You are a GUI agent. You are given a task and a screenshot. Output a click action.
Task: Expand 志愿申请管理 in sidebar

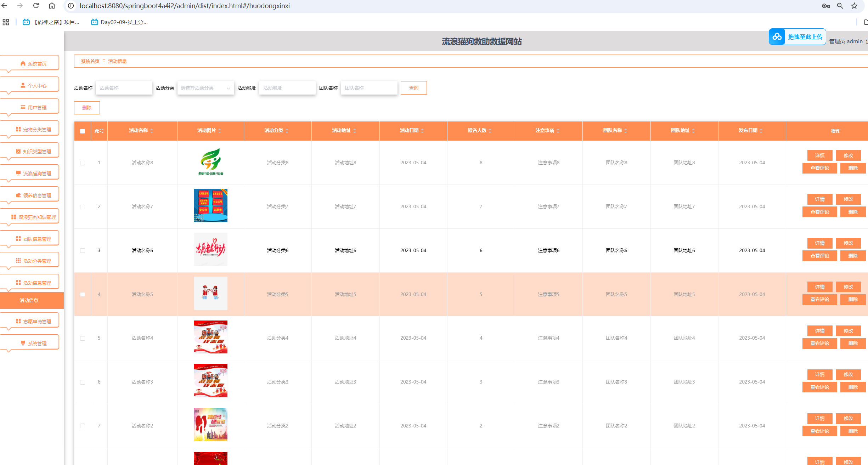click(30, 321)
